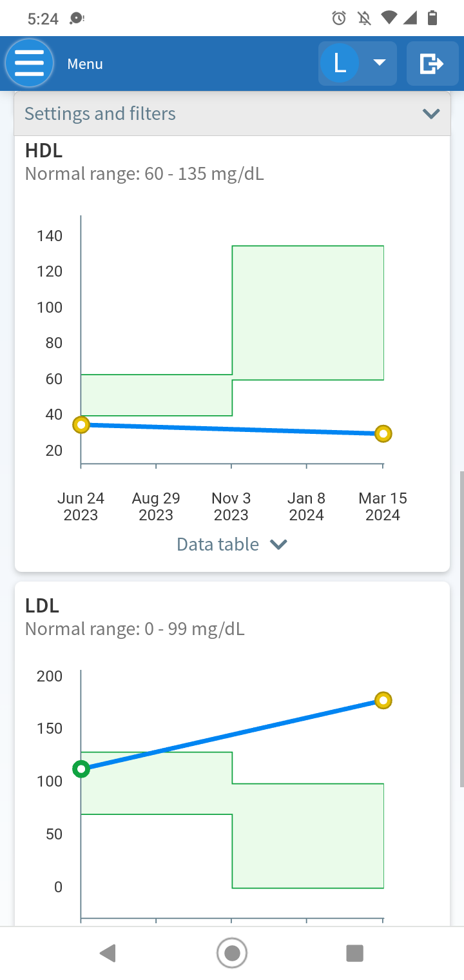
Task: Open the hamburger menu icon
Action: coord(29,63)
